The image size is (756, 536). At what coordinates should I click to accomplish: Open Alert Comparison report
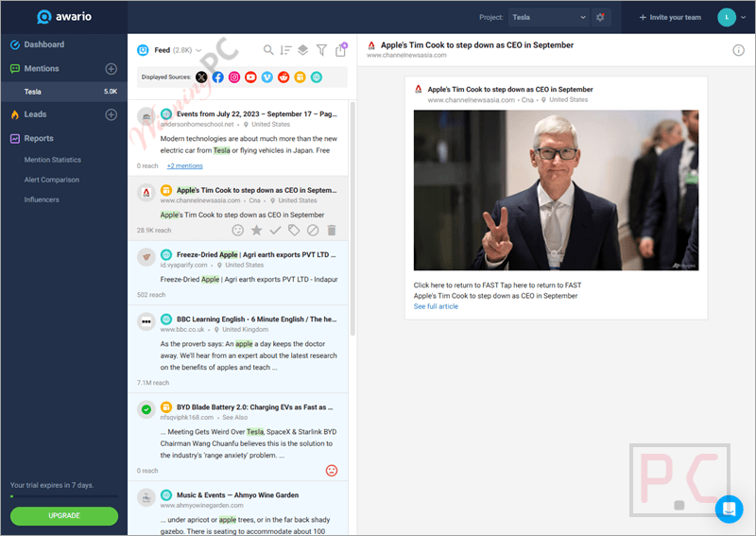click(52, 180)
